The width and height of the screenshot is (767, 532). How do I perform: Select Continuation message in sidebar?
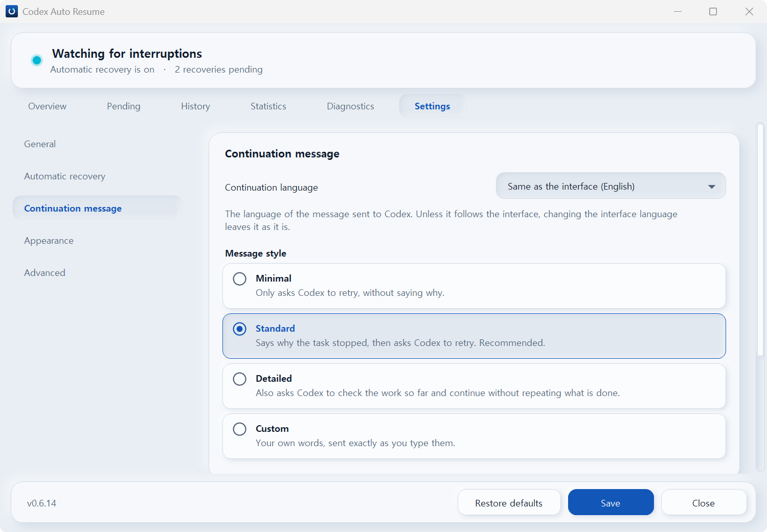pyautogui.click(x=97, y=209)
